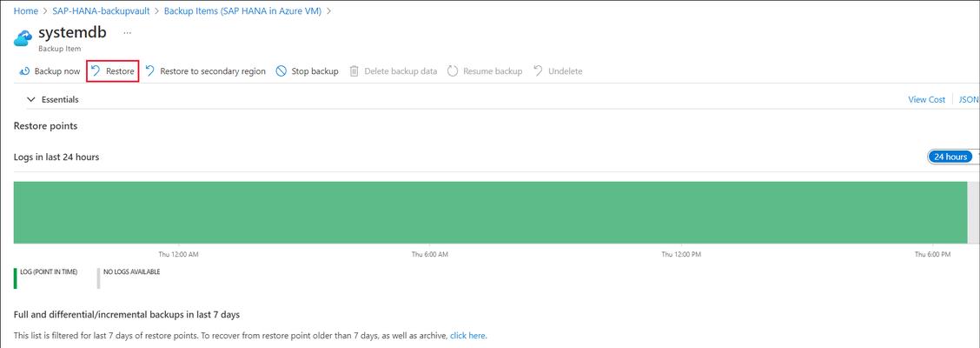
Task: Follow the 'click here' archive restore link
Action: tap(467, 336)
